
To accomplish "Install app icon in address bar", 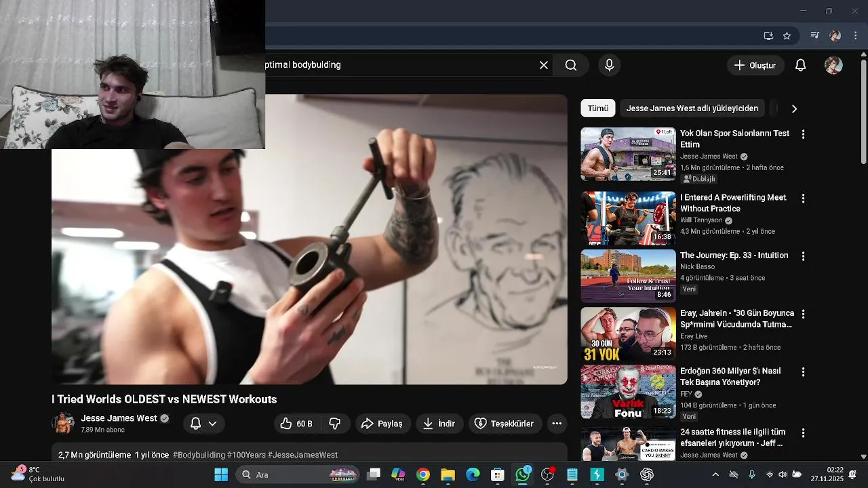I will tap(768, 36).
